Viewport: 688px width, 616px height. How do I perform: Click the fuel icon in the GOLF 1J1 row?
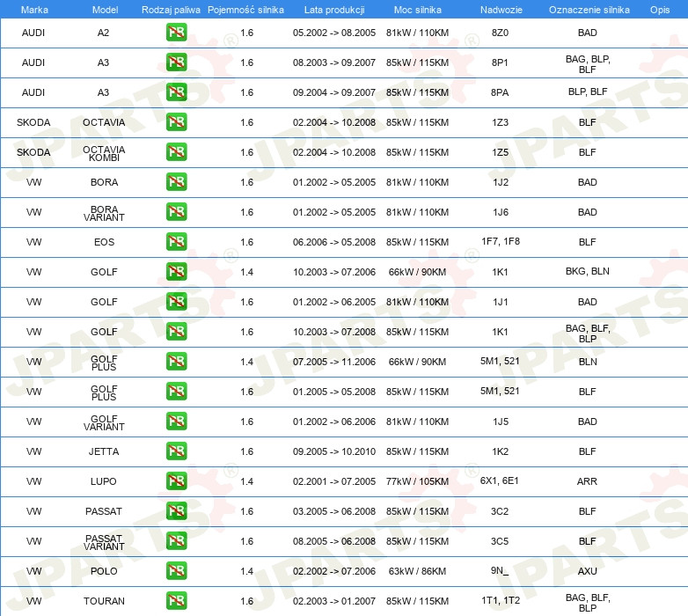[176, 302]
